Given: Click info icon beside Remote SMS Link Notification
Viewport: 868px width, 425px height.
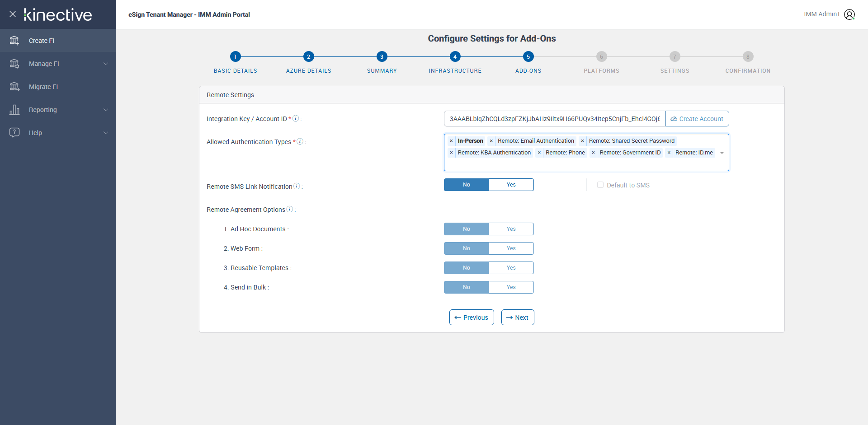Looking at the screenshot, I should pos(297,186).
